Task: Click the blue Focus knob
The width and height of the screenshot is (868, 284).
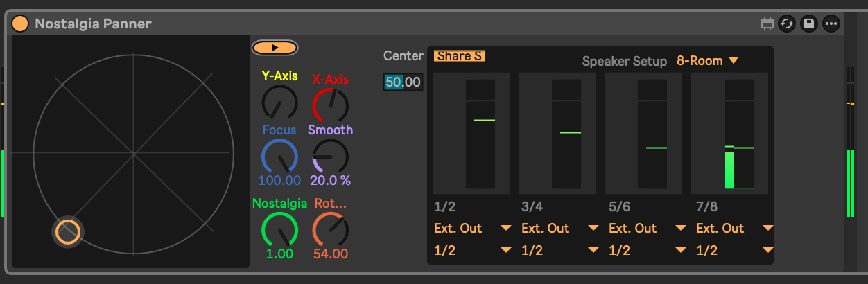Action: click(279, 157)
